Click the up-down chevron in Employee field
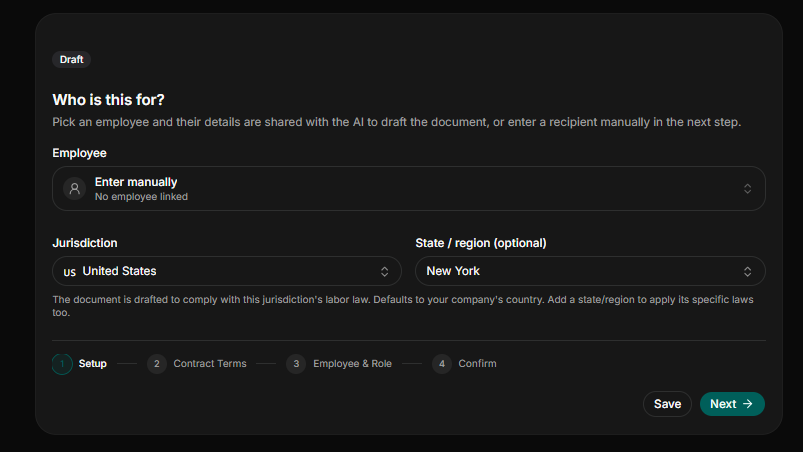Viewport: 803px width, 452px height. 747,189
